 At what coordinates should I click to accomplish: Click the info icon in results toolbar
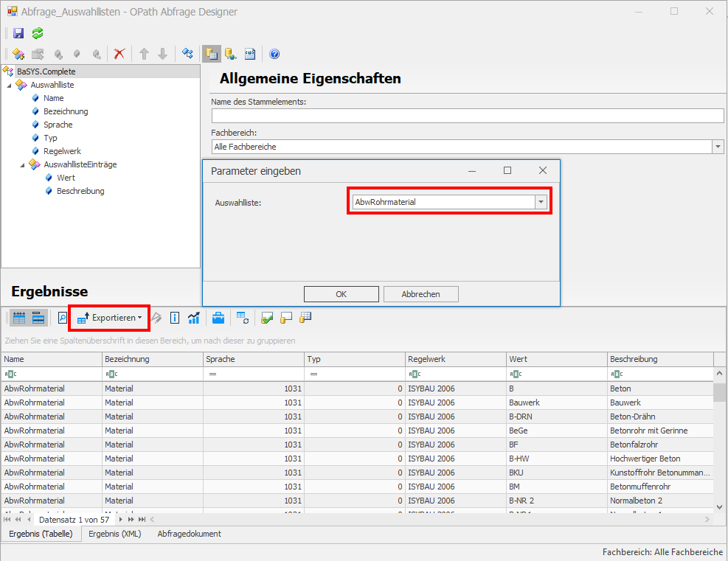click(175, 318)
